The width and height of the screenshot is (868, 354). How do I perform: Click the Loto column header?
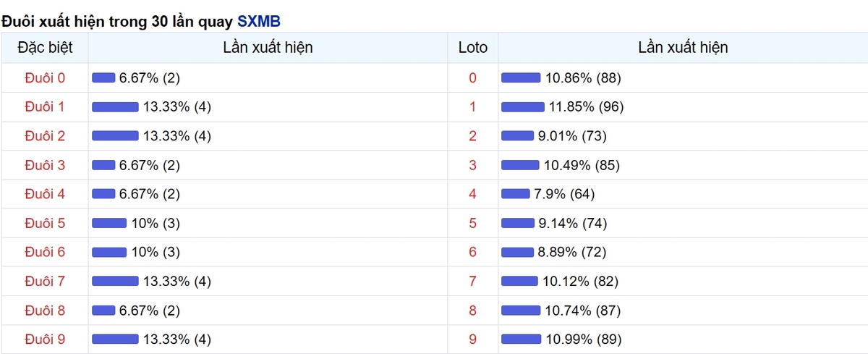473,48
